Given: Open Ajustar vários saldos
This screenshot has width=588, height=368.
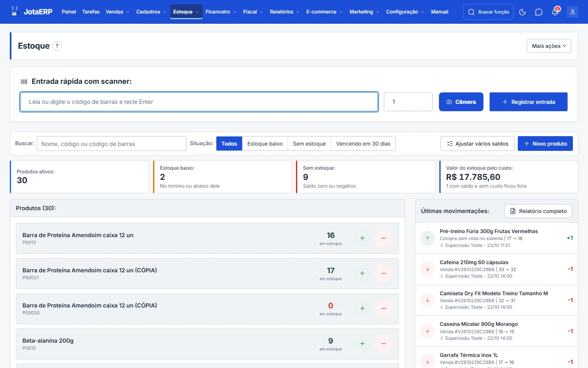Looking at the screenshot, I should click(x=477, y=144).
